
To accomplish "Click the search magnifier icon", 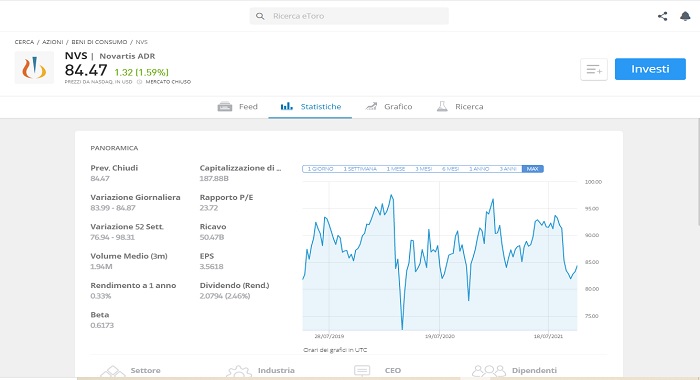I will [260, 16].
